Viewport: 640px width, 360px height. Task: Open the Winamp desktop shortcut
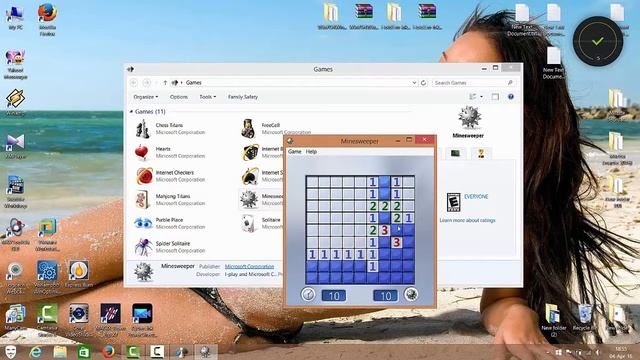click(x=15, y=102)
